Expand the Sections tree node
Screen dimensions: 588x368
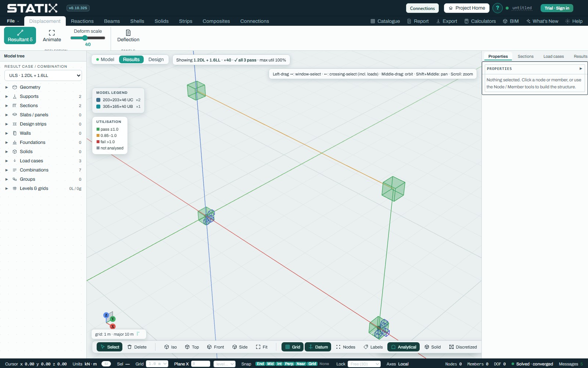coord(7,106)
